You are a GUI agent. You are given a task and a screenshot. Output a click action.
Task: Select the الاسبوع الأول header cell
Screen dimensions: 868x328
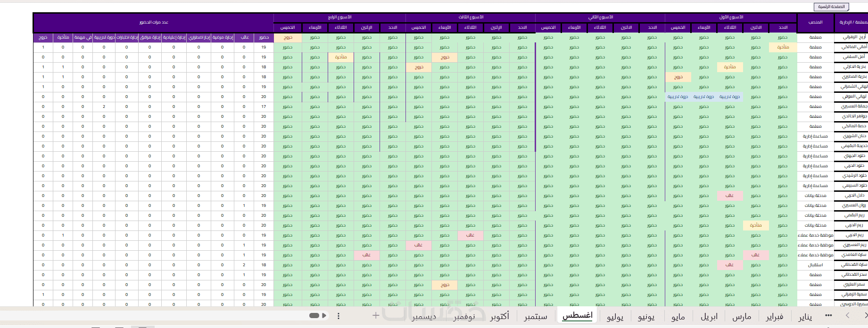[x=731, y=17]
